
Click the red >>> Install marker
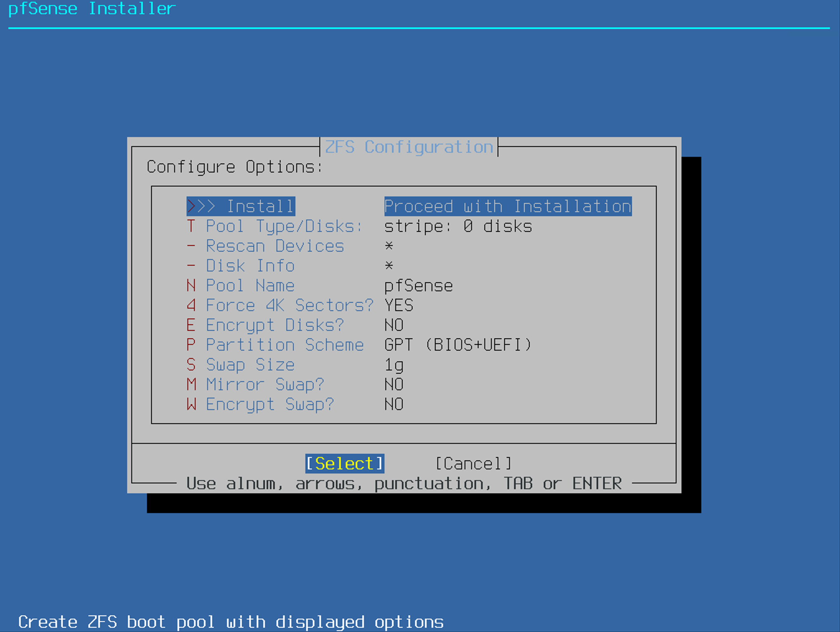(x=191, y=206)
